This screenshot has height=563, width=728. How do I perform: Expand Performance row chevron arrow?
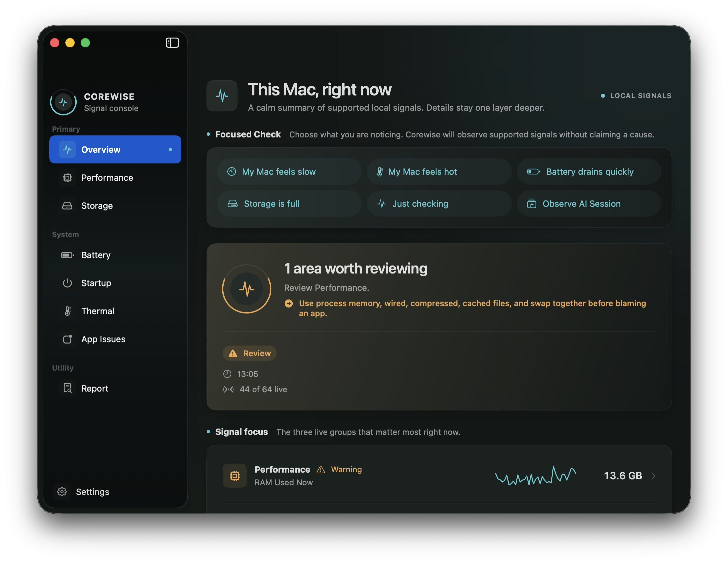tap(653, 476)
